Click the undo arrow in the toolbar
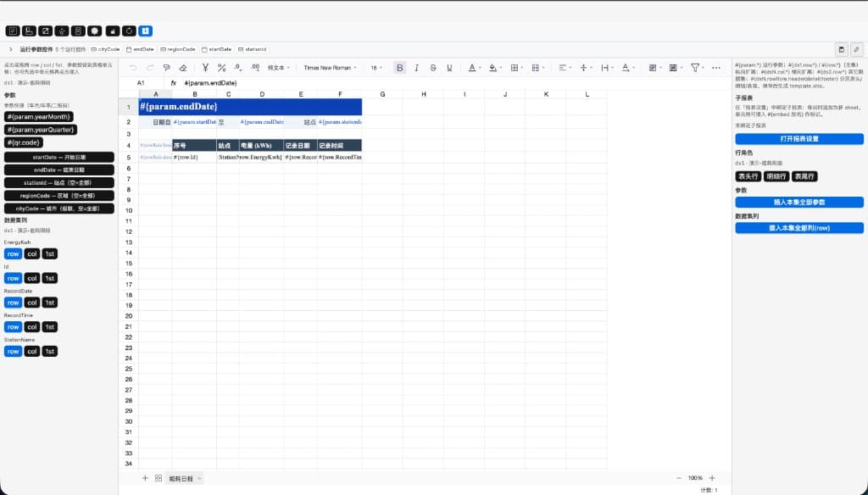The width and height of the screenshot is (868, 495). pyautogui.click(x=133, y=68)
